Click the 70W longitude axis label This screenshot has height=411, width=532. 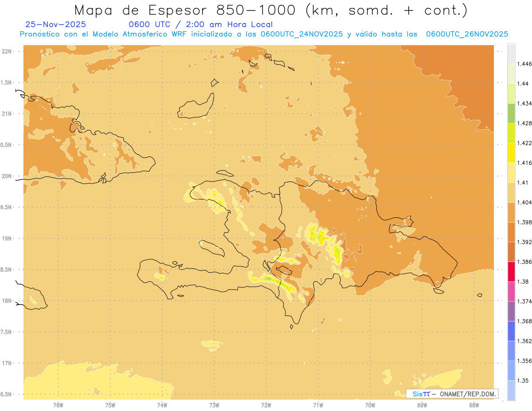(370, 405)
